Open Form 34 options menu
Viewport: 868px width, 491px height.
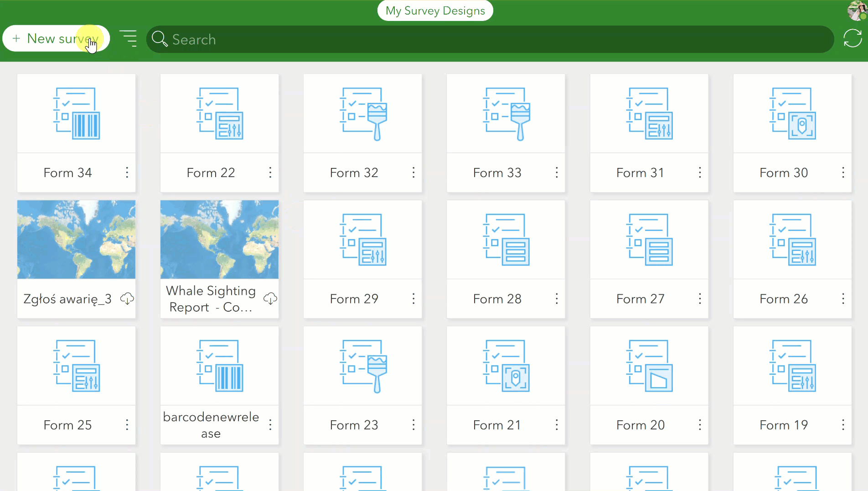click(x=127, y=172)
